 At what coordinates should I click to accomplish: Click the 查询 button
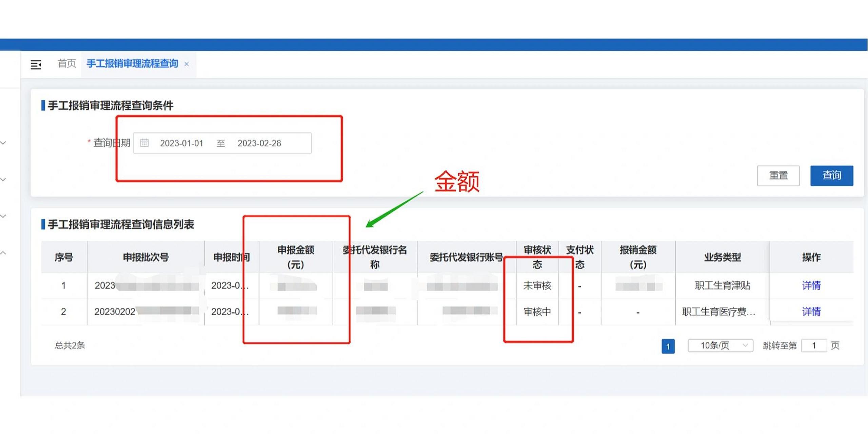point(832,176)
